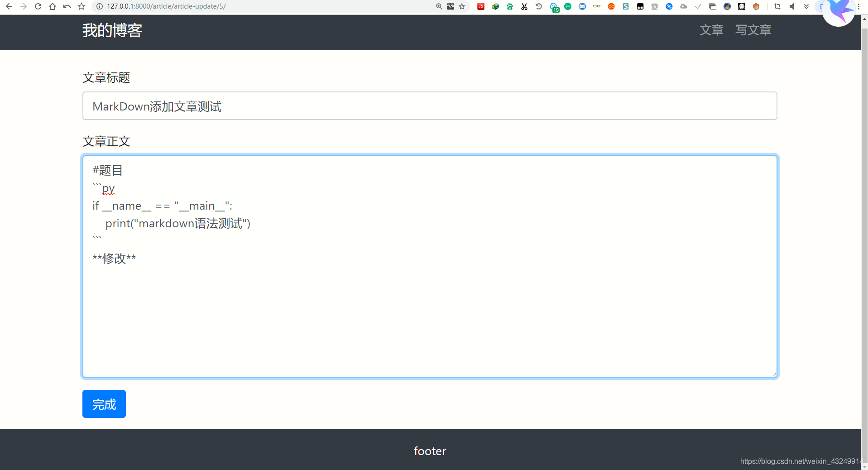Open the green paw print extension
868x470 pixels.
pyautogui.click(x=510, y=6)
